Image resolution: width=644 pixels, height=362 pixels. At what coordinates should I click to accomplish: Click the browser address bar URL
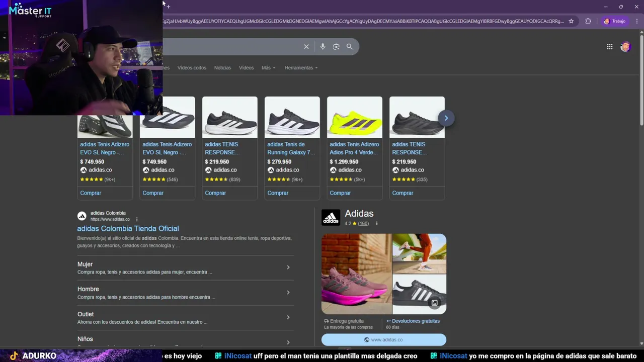pyautogui.click(x=362, y=21)
